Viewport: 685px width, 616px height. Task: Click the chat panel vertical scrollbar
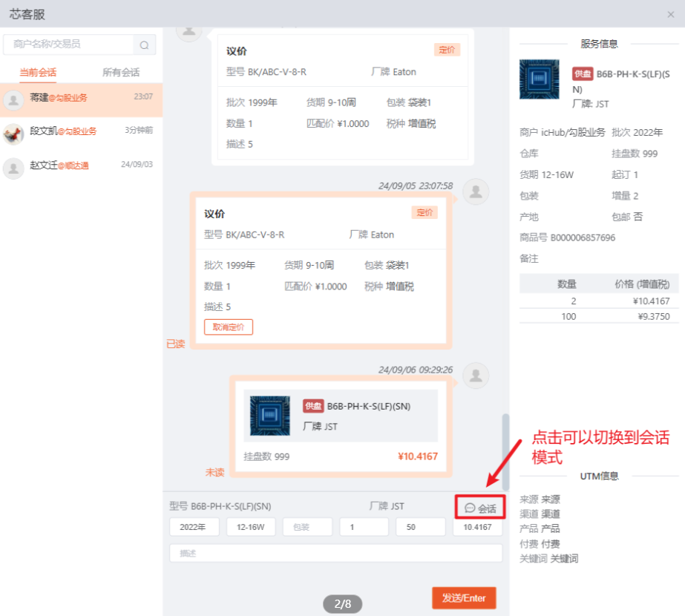coord(506,445)
